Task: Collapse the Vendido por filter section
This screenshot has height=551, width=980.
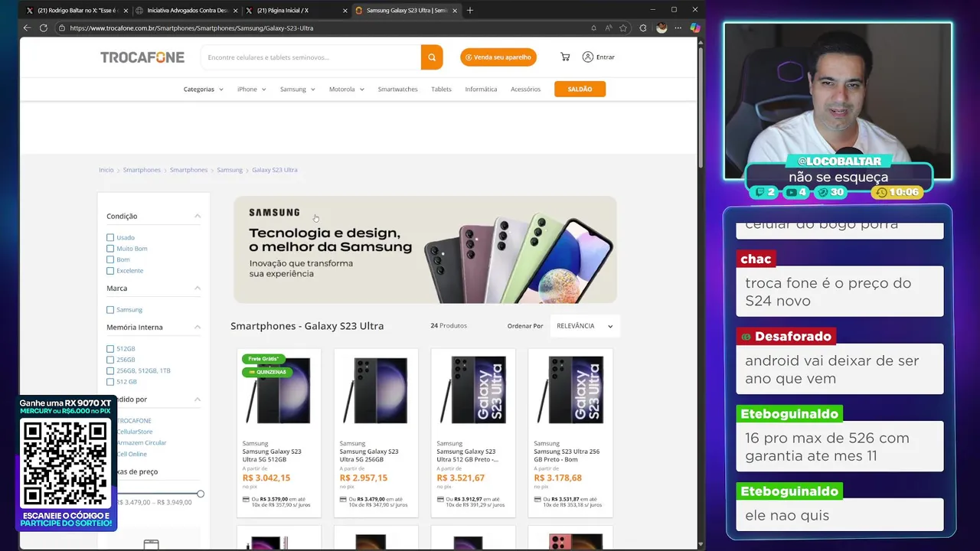Action: (198, 399)
